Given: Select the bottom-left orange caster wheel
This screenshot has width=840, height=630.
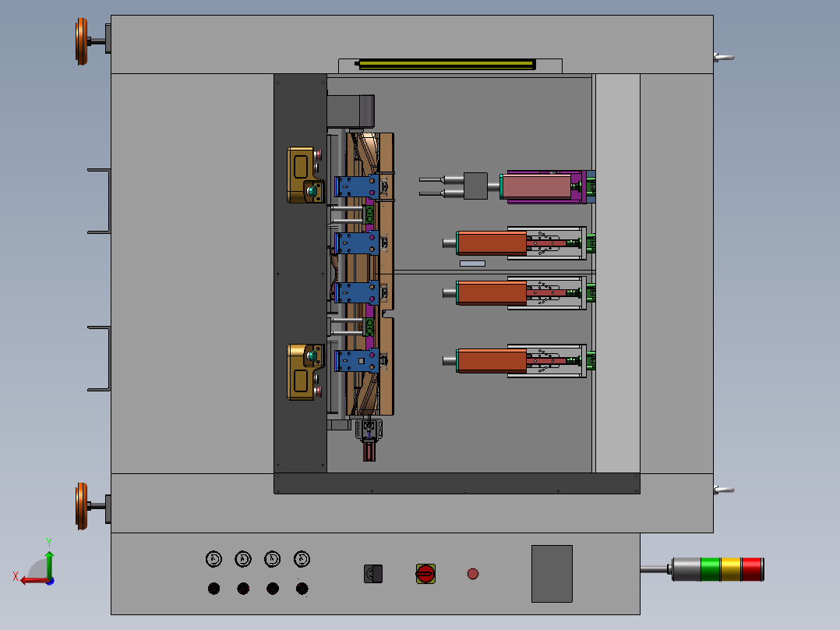Looking at the screenshot, I should (x=81, y=505).
